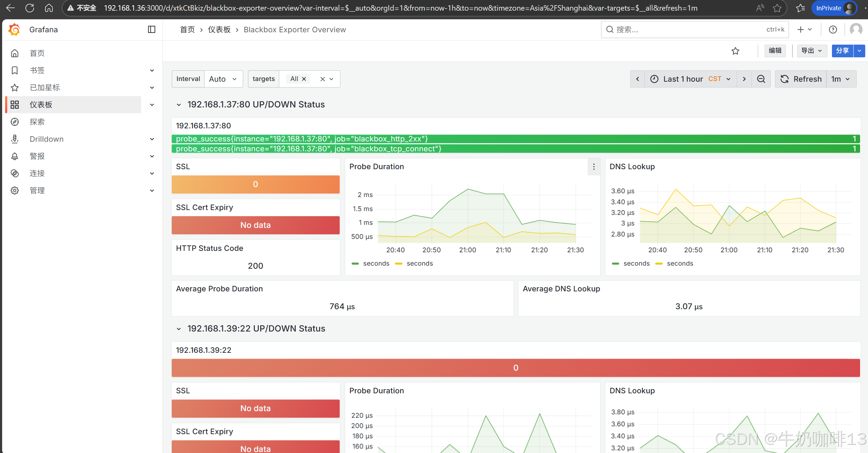The width and height of the screenshot is (868, 453).
Task: Toggle green seconds series in Probe Duration legend
Action: click(x=376, y=264)
